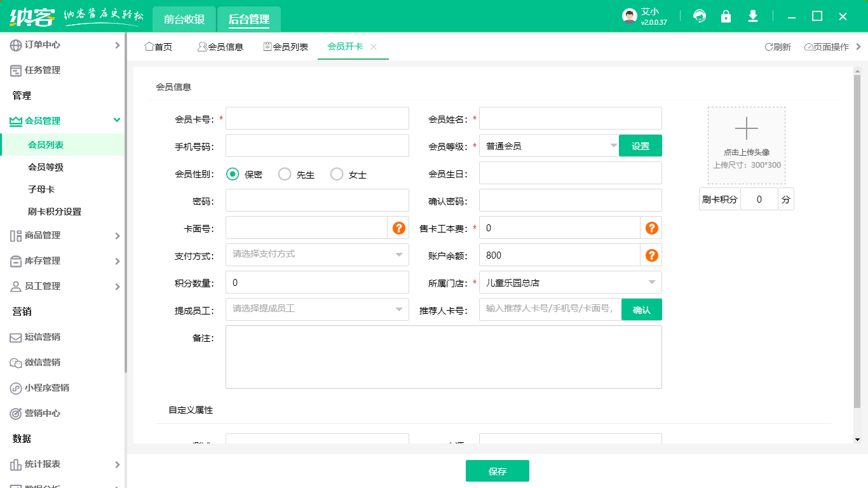This screenshot has height=488, width=868.
Task: Click the lock screen icon in title bar
Action: click(x=726, y=16)
